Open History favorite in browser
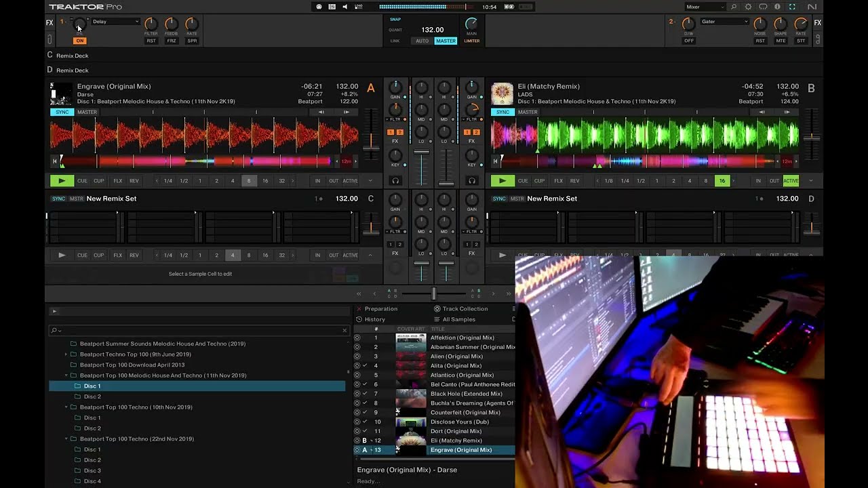Image resolution: width=868 pixels, height=488 pixels. (375, 319)
